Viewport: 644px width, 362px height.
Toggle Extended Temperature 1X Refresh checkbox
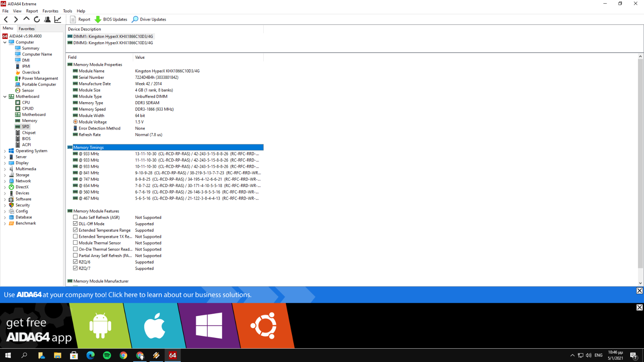[75, 237]
